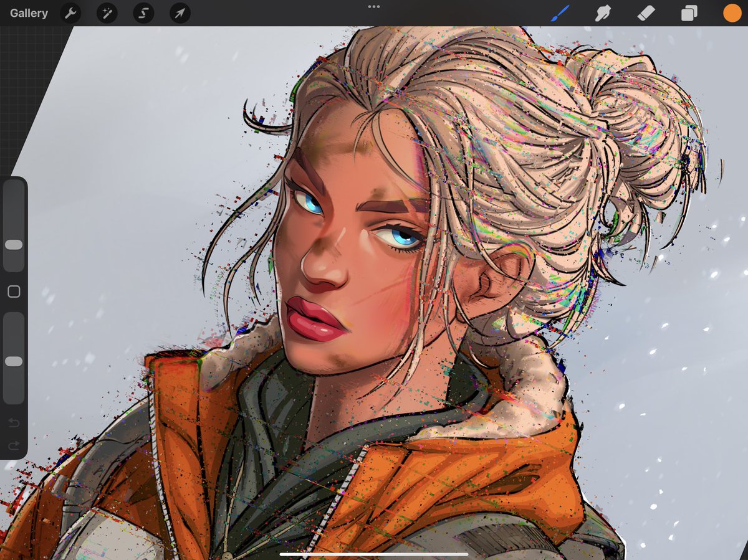Screen dimensions: 748x560
Task: Open the Adjustments magic wand menu
Action: click(x=107, y=13)
